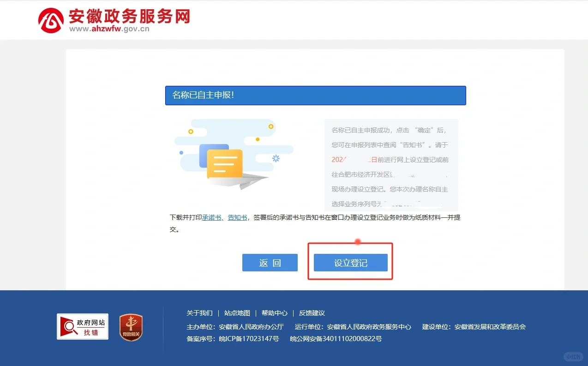Open 帮助中心 in the footer

click(x=275, y=313)
